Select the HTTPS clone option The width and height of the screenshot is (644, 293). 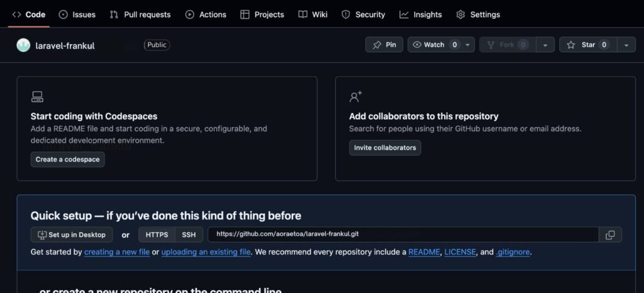coord(157,235)
